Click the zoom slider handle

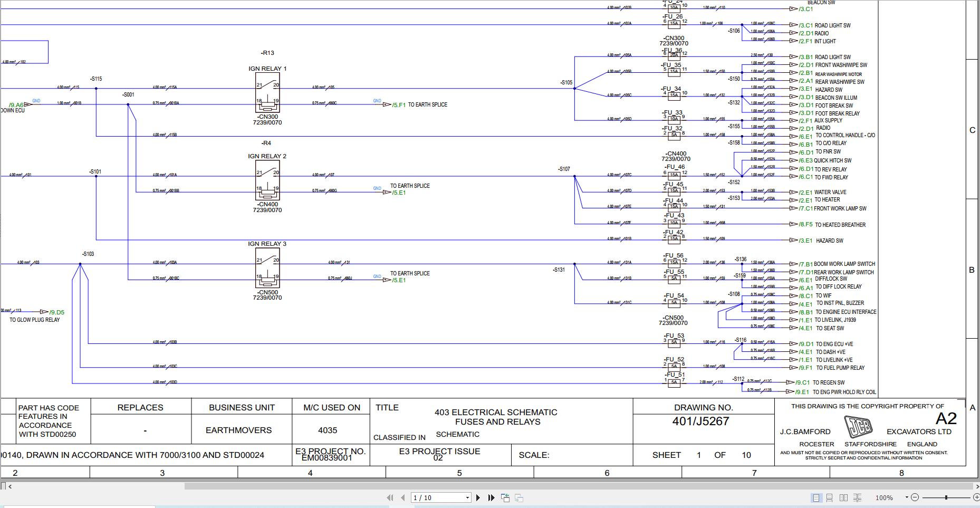pos(946,497)
